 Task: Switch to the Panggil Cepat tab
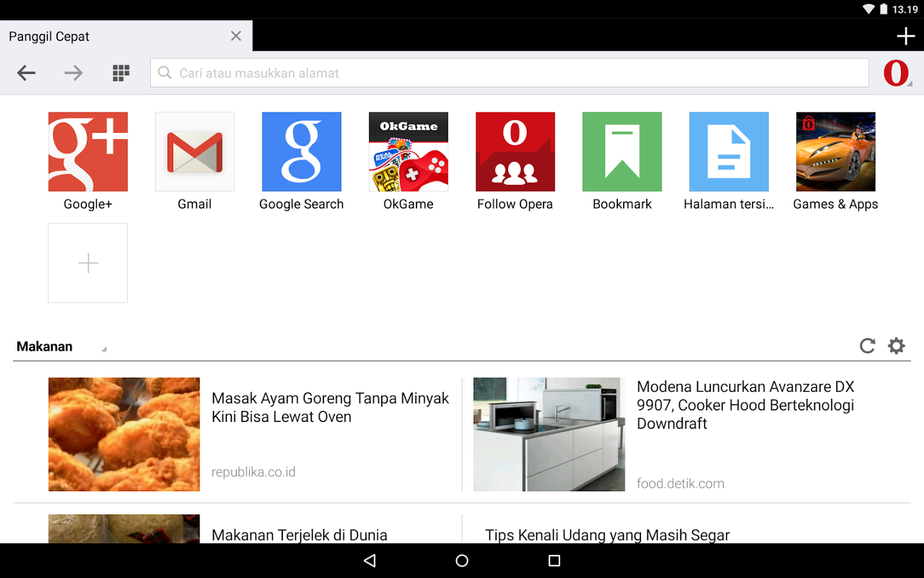[126, 36]
